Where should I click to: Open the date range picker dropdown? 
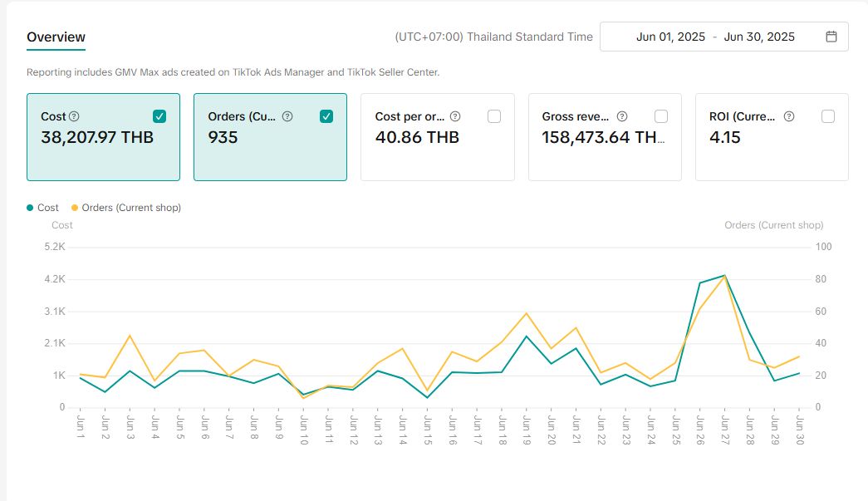[x=723, y=37]
